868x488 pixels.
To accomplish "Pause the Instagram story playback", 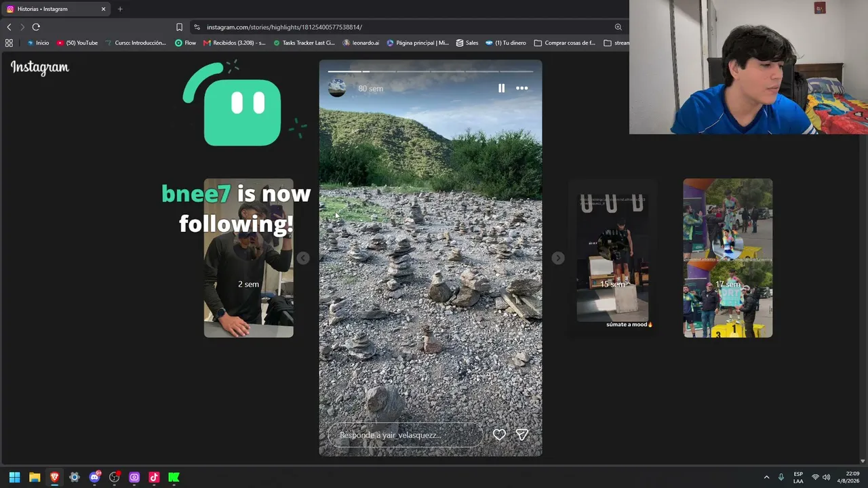I will click(501, 88).
